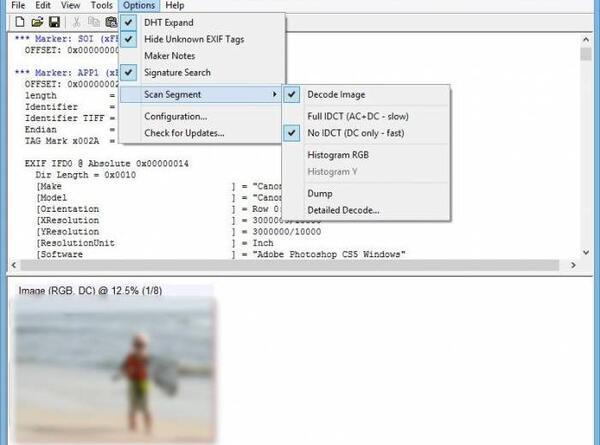Click the decoded beach image preview
600x445 pixels.
(x=115, y=369)
